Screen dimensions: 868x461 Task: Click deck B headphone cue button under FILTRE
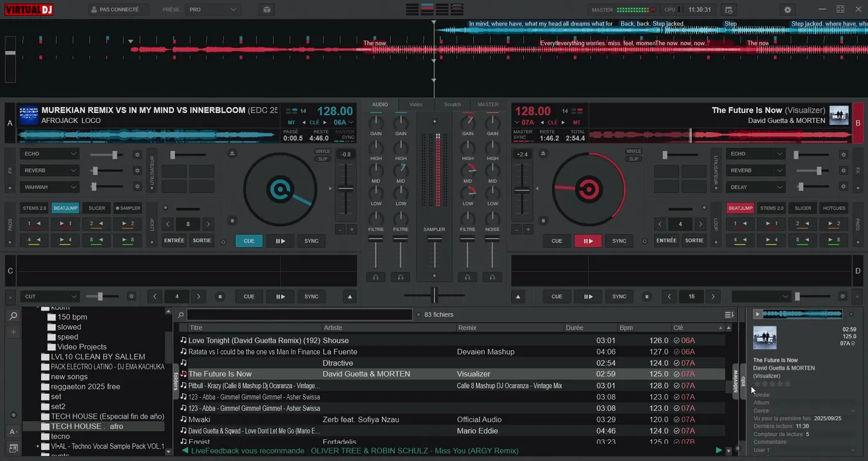[x=468, y=277]
